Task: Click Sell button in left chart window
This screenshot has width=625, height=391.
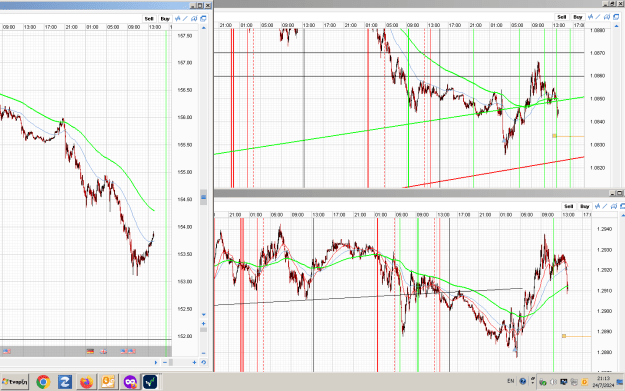Action: tap(149, 19)
